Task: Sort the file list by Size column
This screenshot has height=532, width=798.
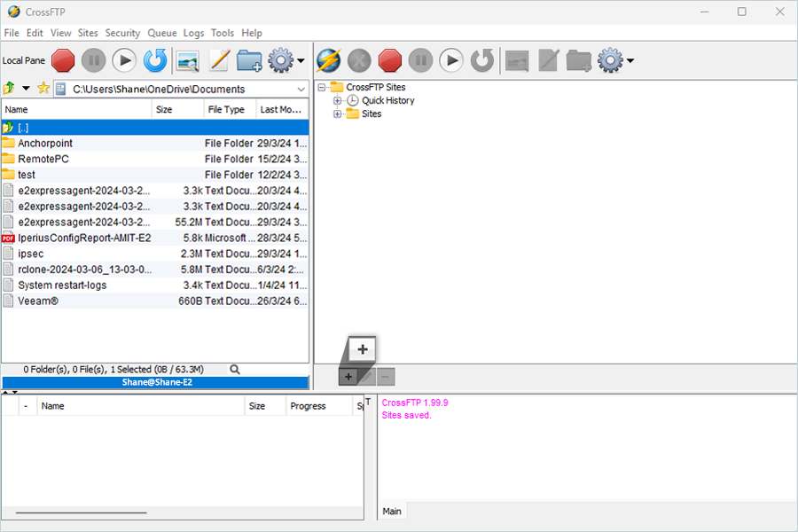Action: pyautogui.click(x=177, y=109)
